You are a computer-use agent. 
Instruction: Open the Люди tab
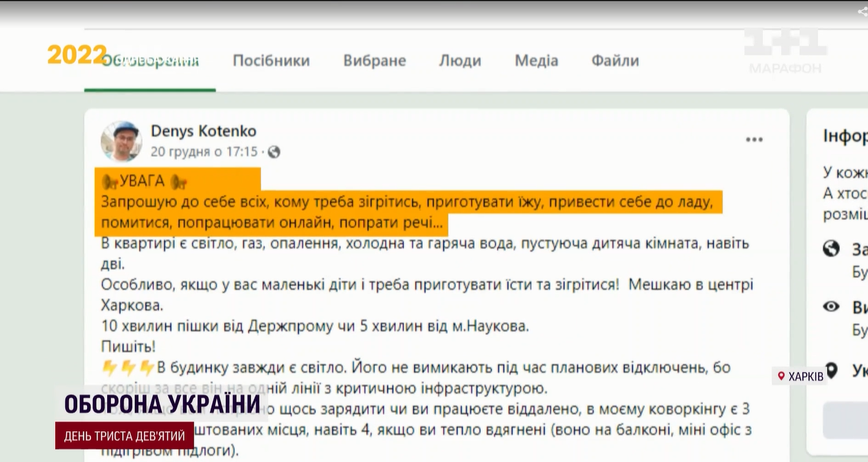point(460,60)
